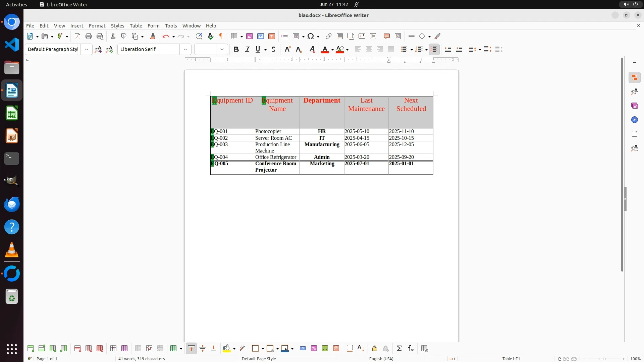Expand the Font Name dropdown

(x=185, y=50)
